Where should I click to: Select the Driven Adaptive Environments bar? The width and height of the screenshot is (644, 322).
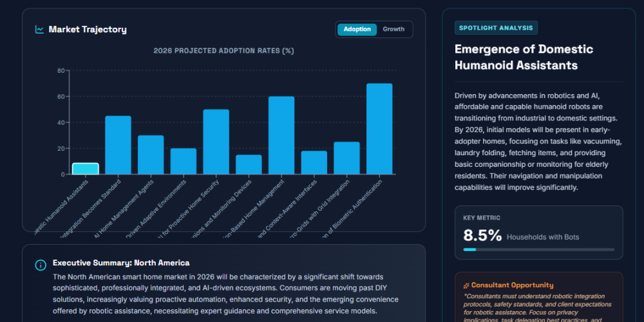[x=184, y=161]
